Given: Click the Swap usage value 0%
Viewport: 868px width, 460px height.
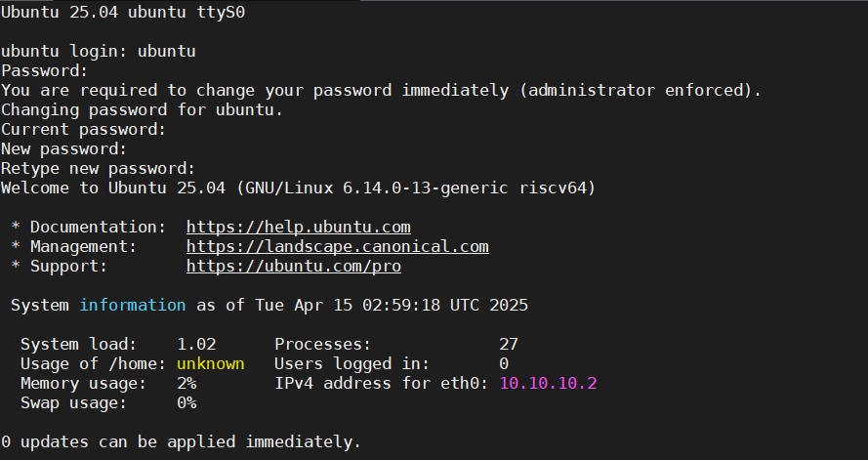Looking at the screenshot, I should click(x=186, y=402).
